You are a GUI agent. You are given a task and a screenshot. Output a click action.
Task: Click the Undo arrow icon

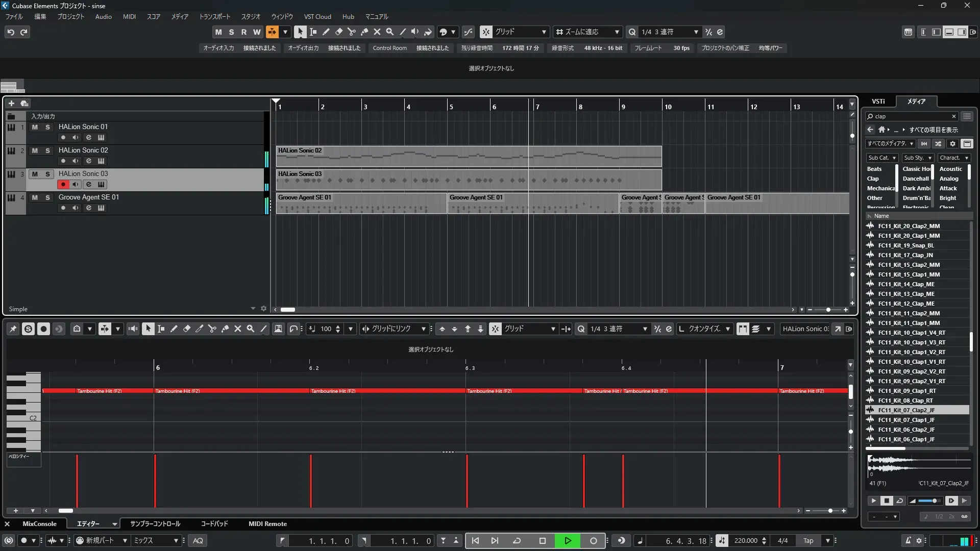(10, 32)
